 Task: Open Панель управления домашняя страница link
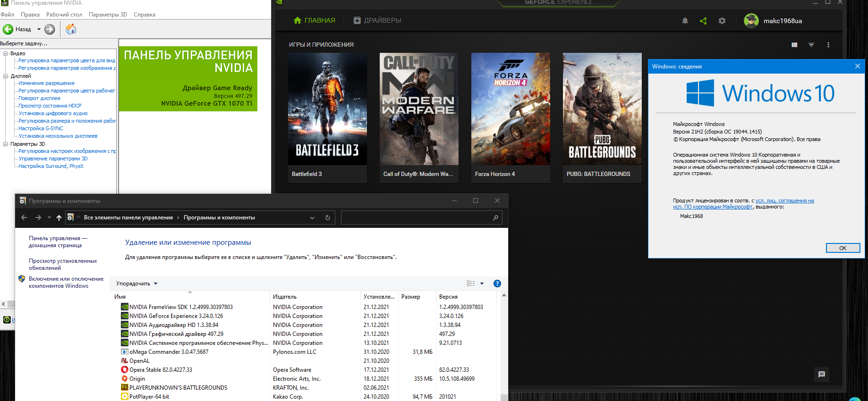pos(58,242)
